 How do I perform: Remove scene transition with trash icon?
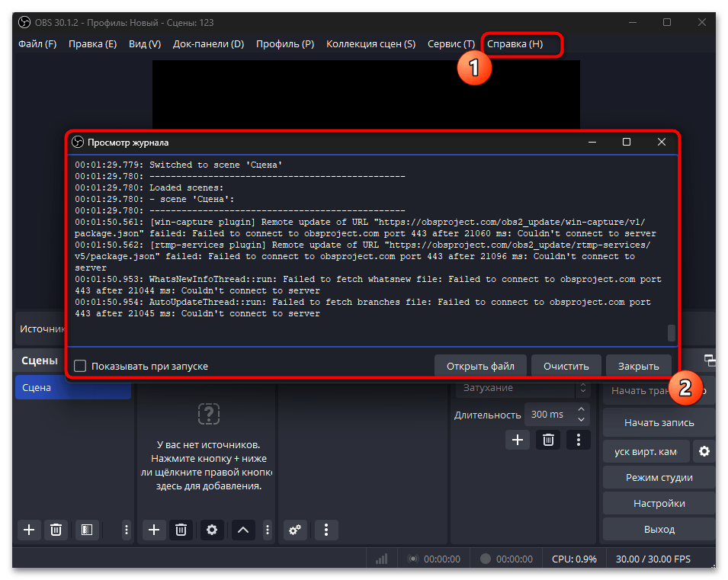[x=548, y=440]
